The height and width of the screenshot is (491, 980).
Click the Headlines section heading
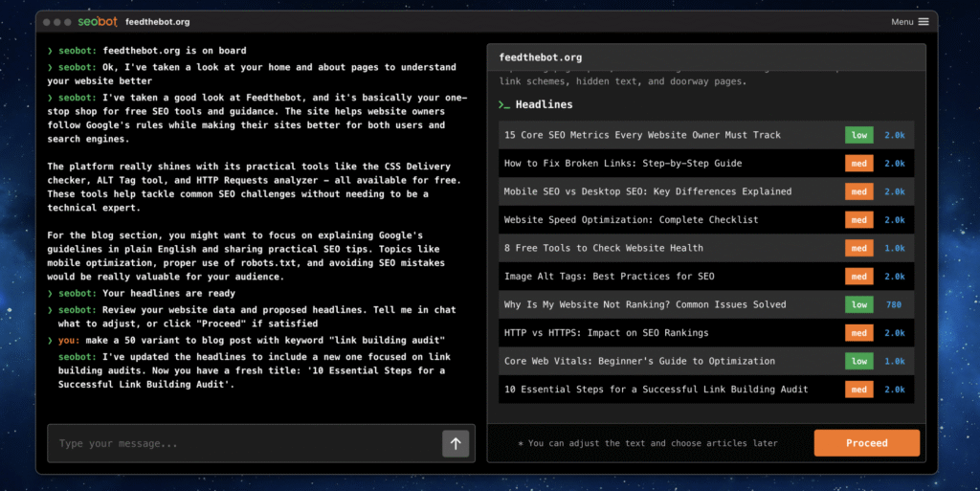pyautogui.click(x=544, y=105)
